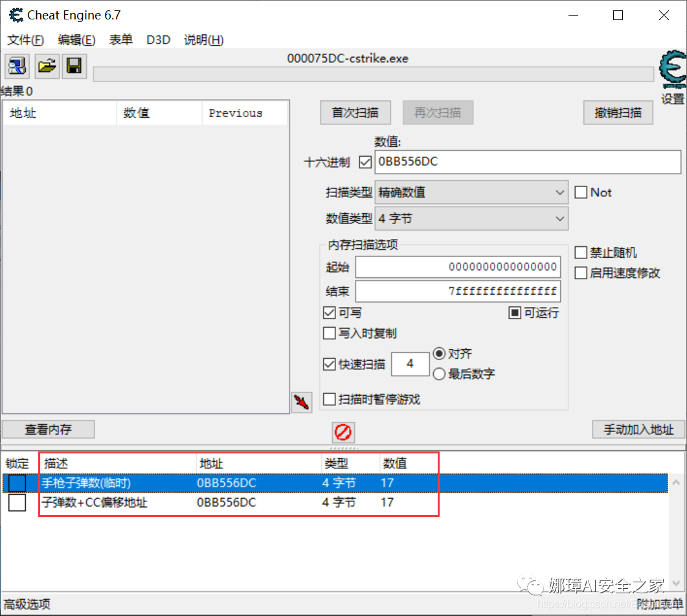Click the 000075DC-cstrike.exe process label
The width and height of the screenshot is (687, 616).
348,58
